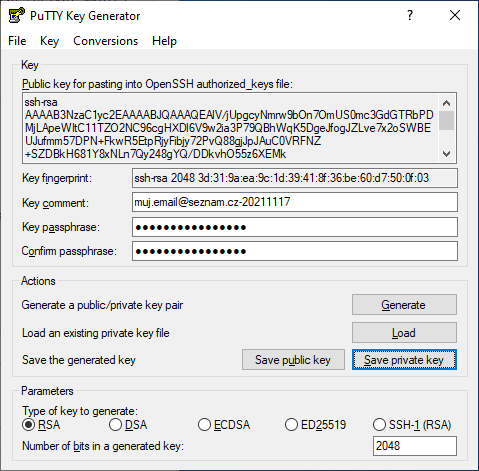Open the Conversions menu
This screenshot has height=471, width=479.
105,41
